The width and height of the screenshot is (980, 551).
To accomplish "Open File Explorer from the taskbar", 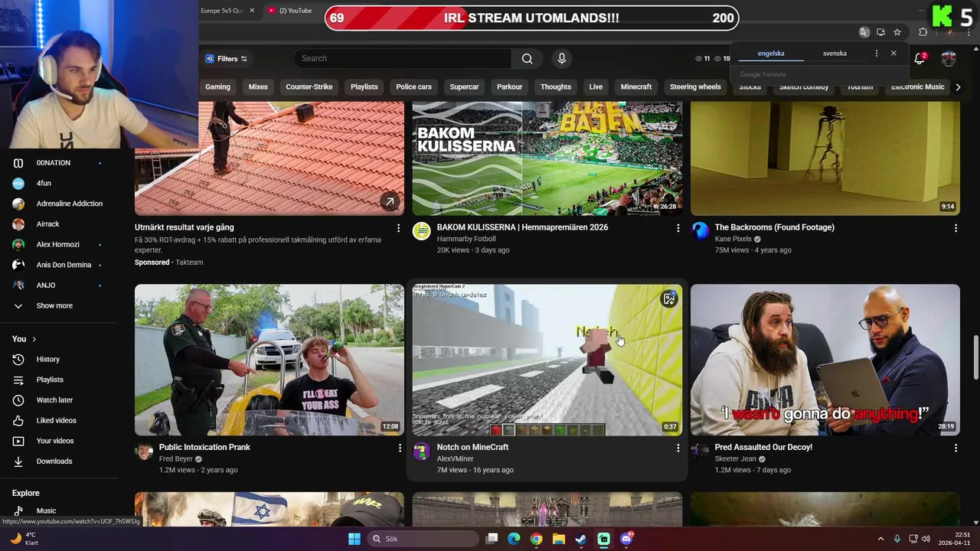I will [559, 539].
